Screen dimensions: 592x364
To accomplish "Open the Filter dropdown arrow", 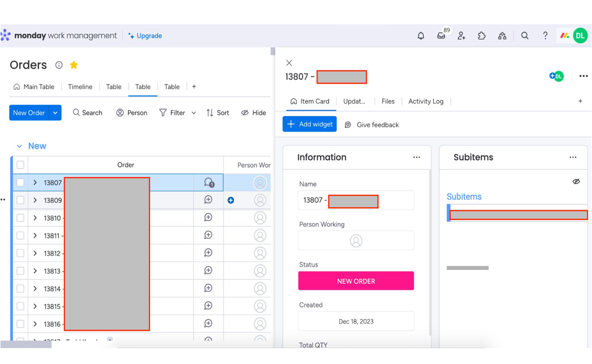I will click(194, 113).
